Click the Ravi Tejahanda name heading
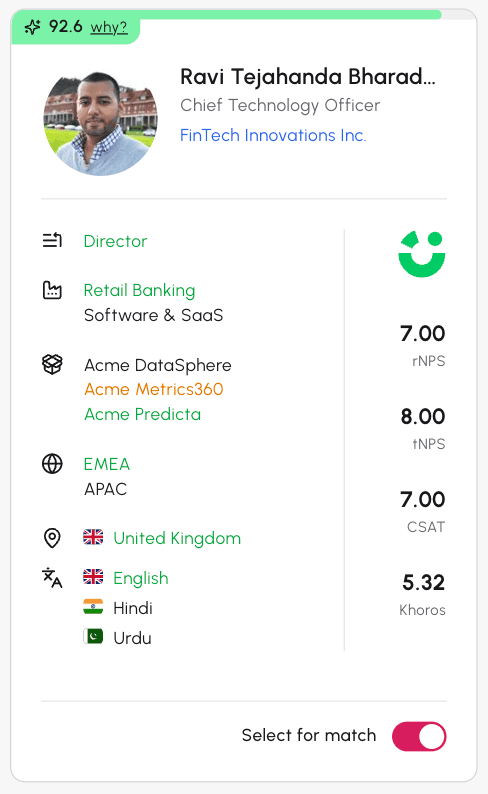This screenshot has height=794, width=488. [308, 77]
